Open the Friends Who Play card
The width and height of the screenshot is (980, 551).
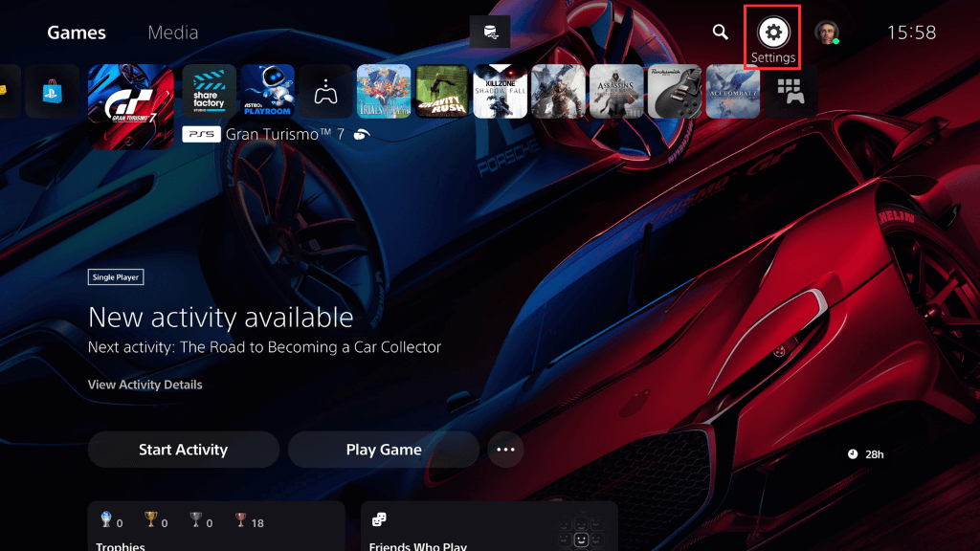pyautogui.click(x=489, y=526)
